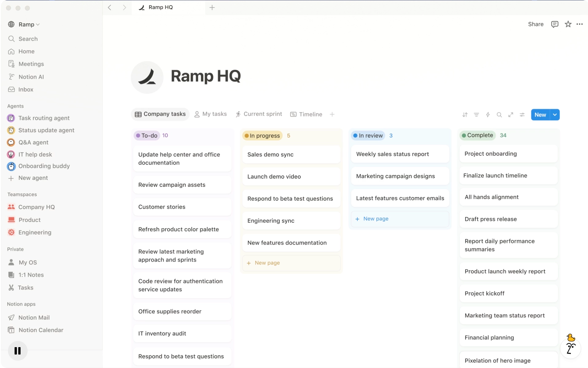The image size is (588, 368).
Task: Switch to the My tasks tab
Action: 211,114
